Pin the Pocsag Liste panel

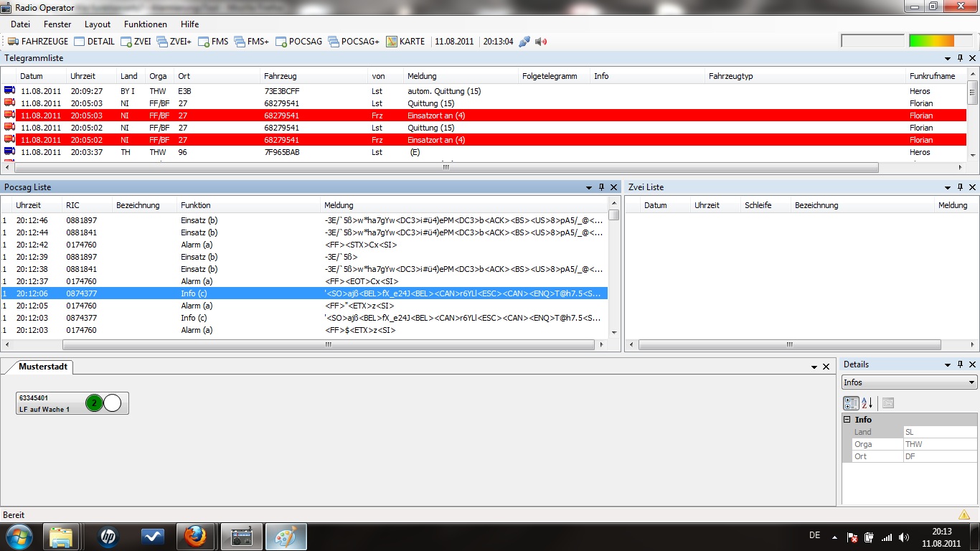pos(602,187)
